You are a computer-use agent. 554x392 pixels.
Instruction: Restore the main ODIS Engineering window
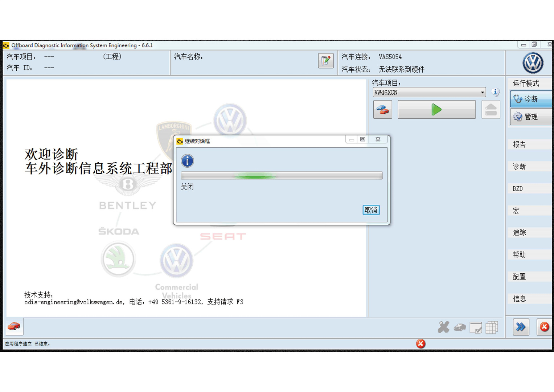534,45
